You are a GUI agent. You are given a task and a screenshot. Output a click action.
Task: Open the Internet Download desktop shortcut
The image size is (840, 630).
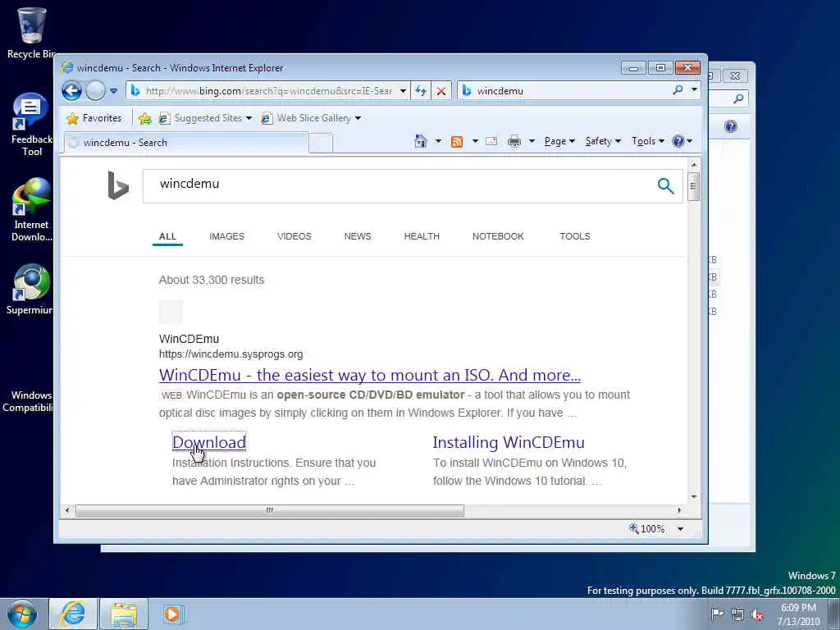point(31,210)
